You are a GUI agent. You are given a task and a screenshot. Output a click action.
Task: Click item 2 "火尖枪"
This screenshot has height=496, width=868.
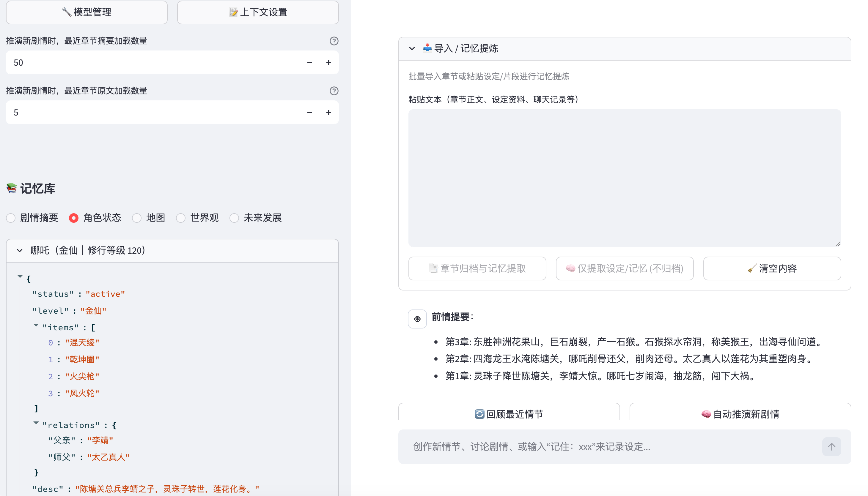[82, 376]
